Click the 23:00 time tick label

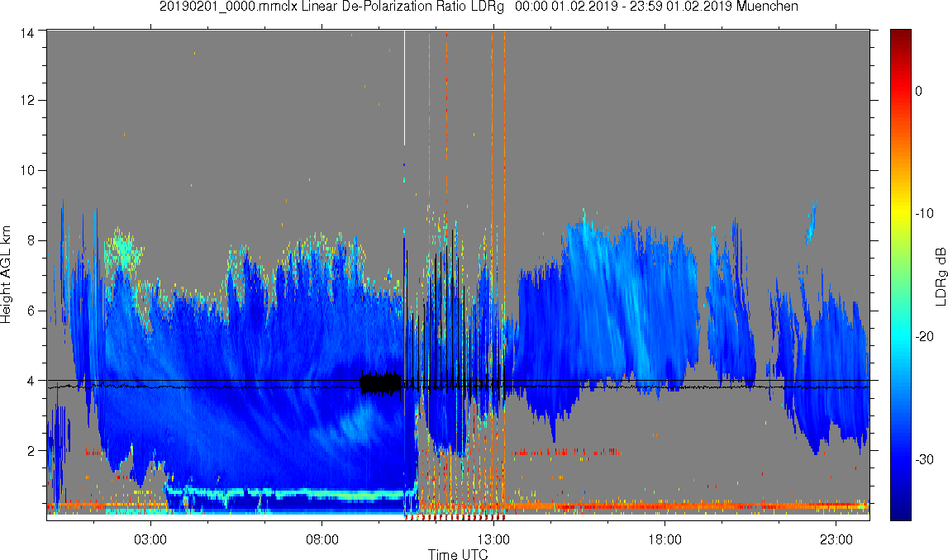point(836,539)
